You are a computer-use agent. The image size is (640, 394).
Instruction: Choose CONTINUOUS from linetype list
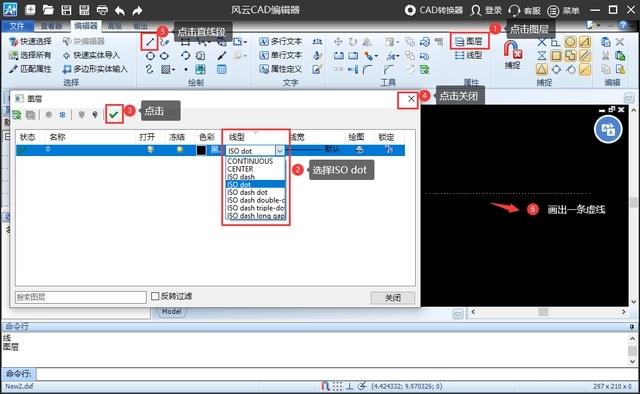point(250,161)
